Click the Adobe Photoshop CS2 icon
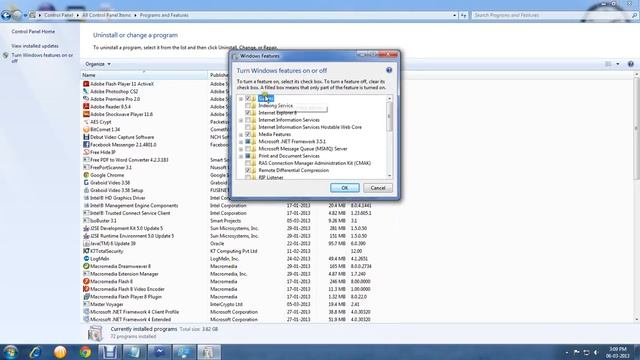Image resolution: width=640 pixels, height=360 pixels. tap(86, 91)
